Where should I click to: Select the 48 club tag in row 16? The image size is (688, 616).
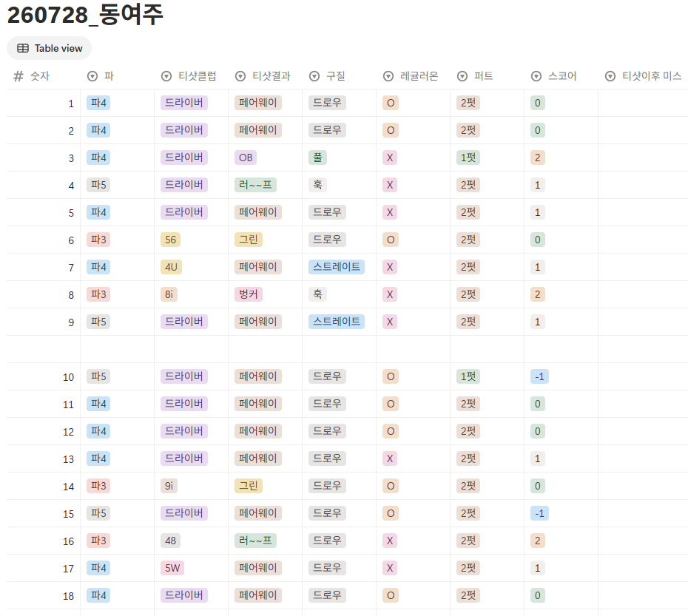click(x=171, y=541)
